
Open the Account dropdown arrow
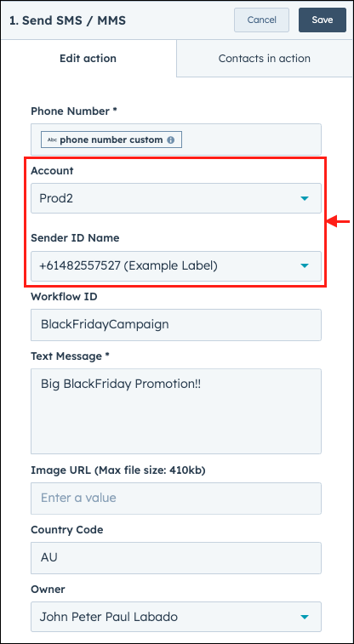click(x=304, y=198)
